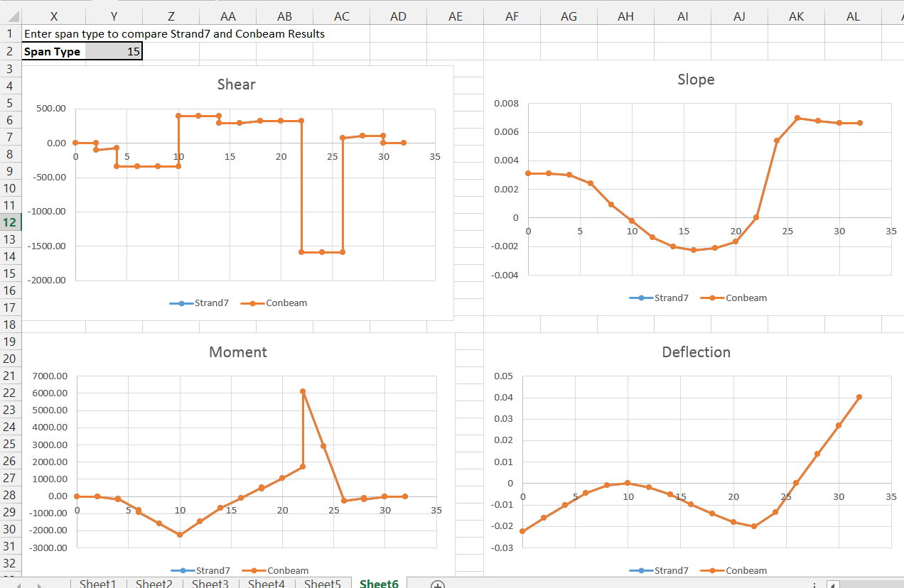Click the sheet tab scroll right arrow
Viewport: 904px width, 588px height.
(39, 584)
